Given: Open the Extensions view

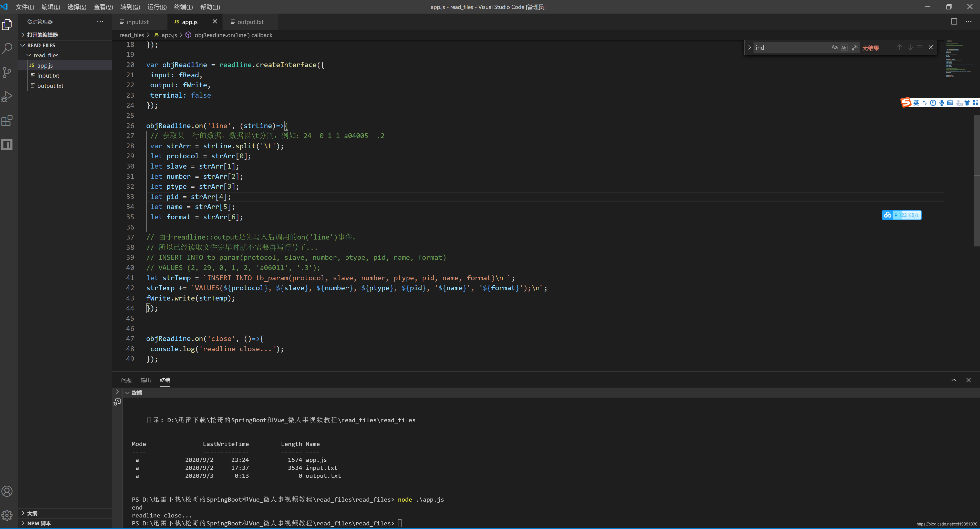Looking at the screenshot, I should [7, 121].
